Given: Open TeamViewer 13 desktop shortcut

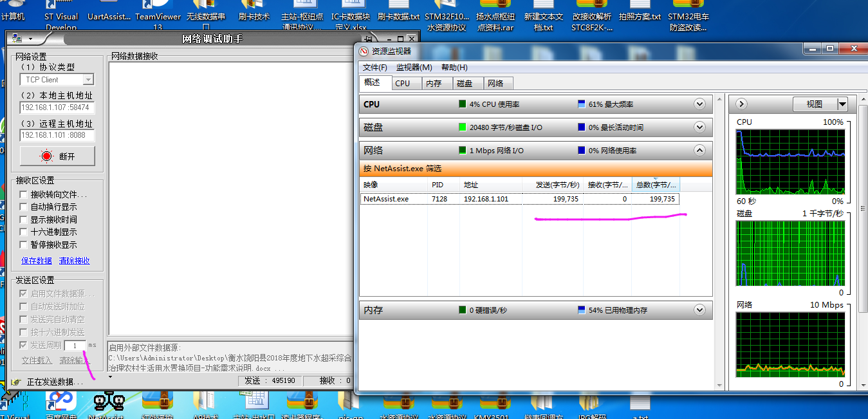Looking at the screenshot, I should (x=158, y=15).
